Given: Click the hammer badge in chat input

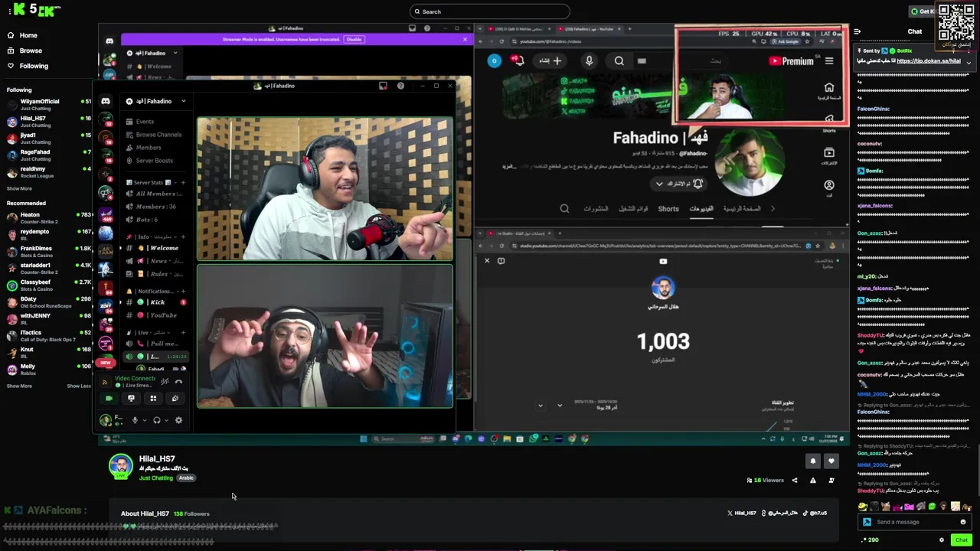Looking at the screenshot, I should pos(867,522).
